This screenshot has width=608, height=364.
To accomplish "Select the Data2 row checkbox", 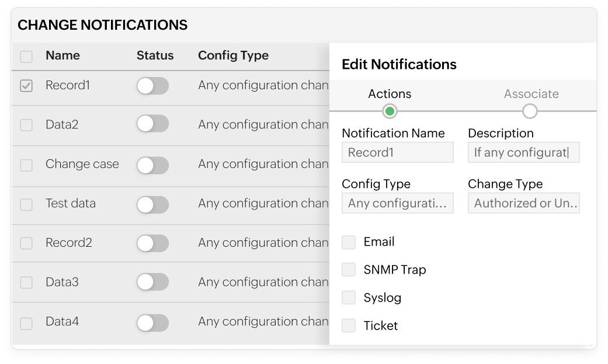I will click(x=26, y=125).
